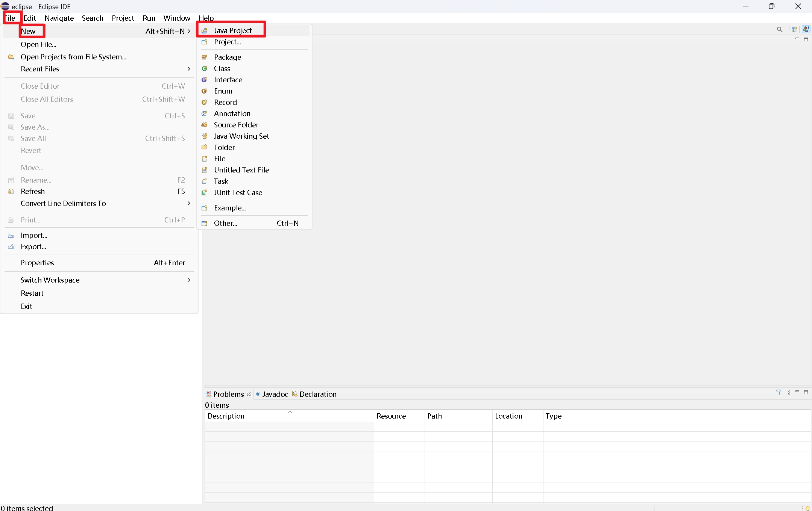Click the Open Perspective toolbar icon
Viewport: 812px width, 511px height.
[794, 29]
